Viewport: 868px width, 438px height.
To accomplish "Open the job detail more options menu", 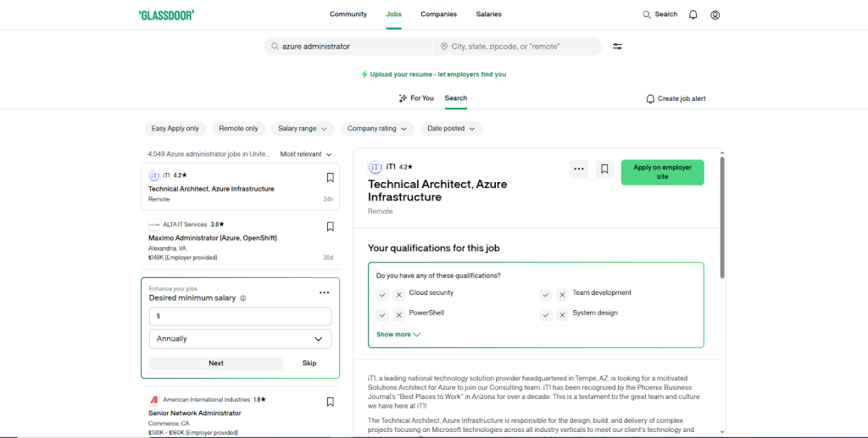I will click(x=579, y=169).
